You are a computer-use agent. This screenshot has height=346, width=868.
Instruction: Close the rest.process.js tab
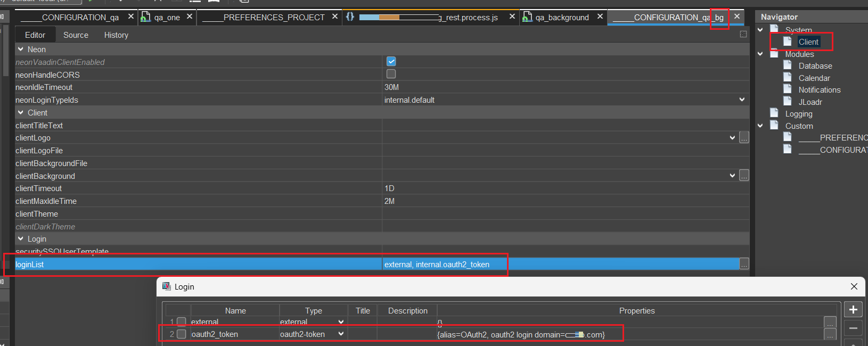[x=512, y=17]
